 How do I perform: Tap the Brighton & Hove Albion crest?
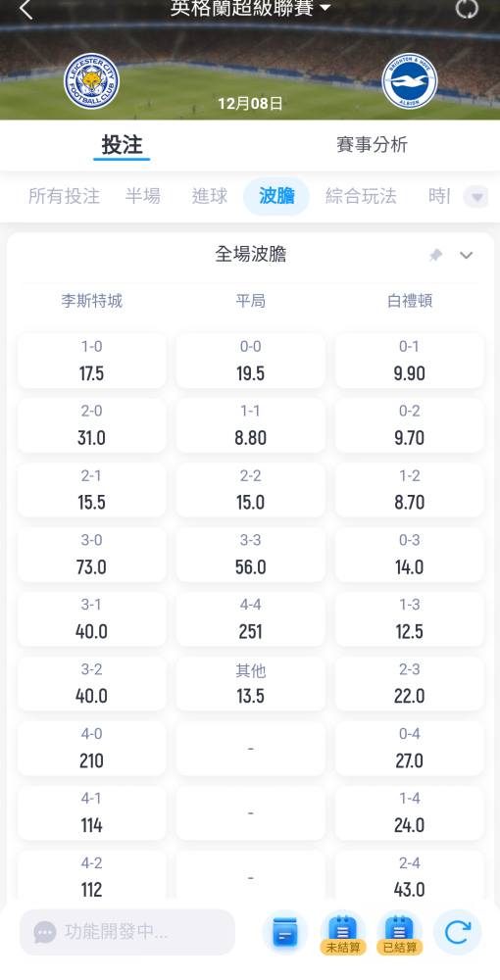(x=410, y=81)
